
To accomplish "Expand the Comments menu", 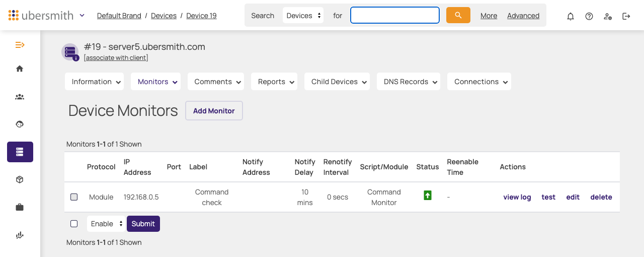I will pyautogui.click(x=216, y=82).
